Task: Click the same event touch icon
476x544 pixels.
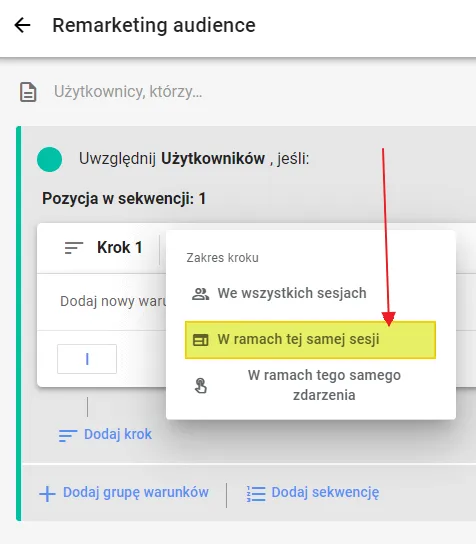Action: [201, 385]
